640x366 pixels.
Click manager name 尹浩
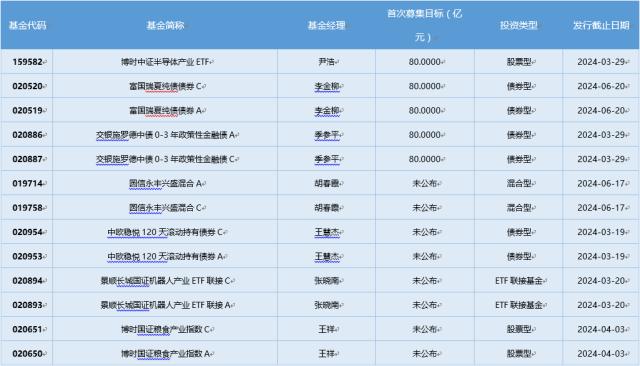pyautogui.click(x=327, y=62)
